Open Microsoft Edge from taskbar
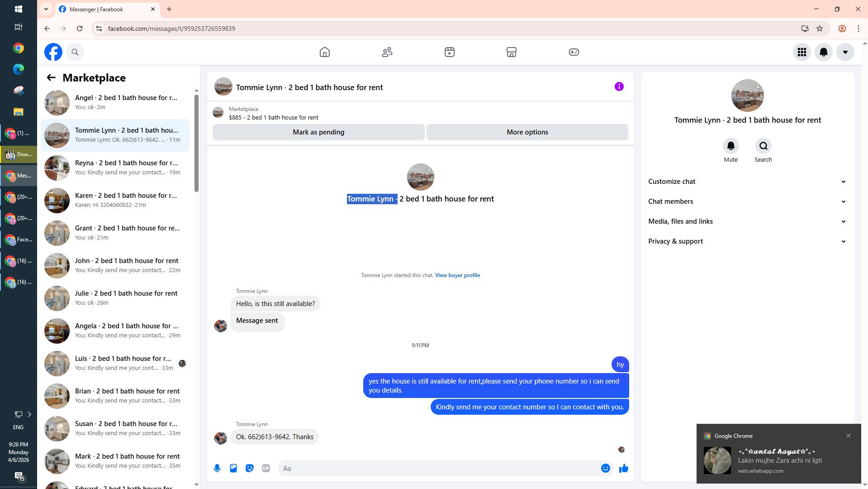The image size is (868, 489). pyautogui.click(x=19, y=69)
